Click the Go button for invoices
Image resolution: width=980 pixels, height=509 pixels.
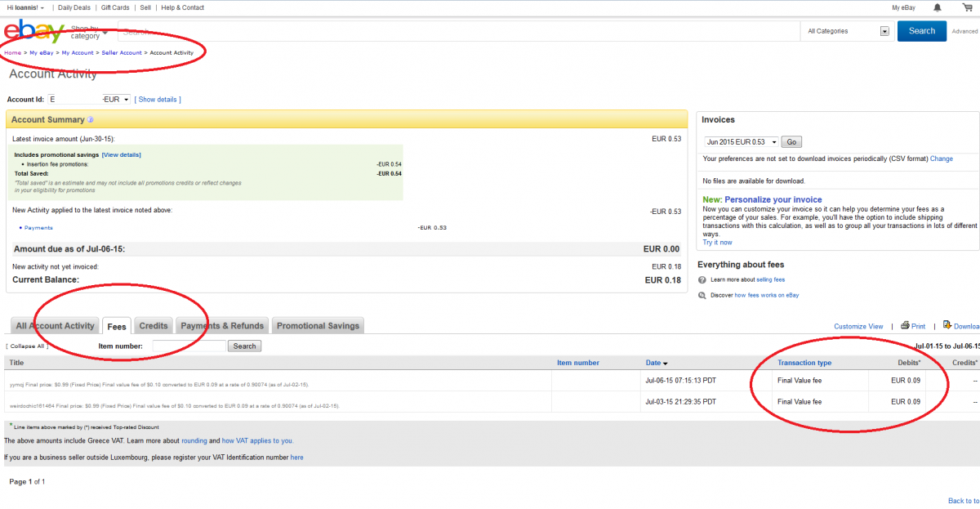point(792,142)
